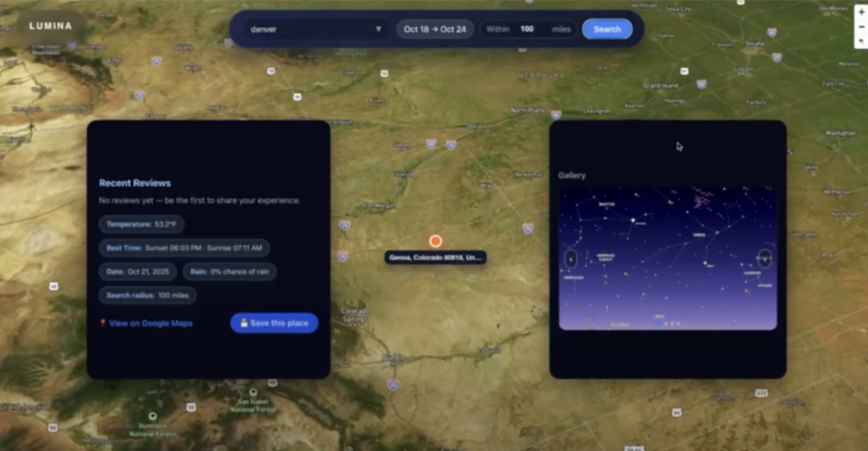Click the Gunnison National Forest marker
This screenshot has height=451, width=868.
153,416
